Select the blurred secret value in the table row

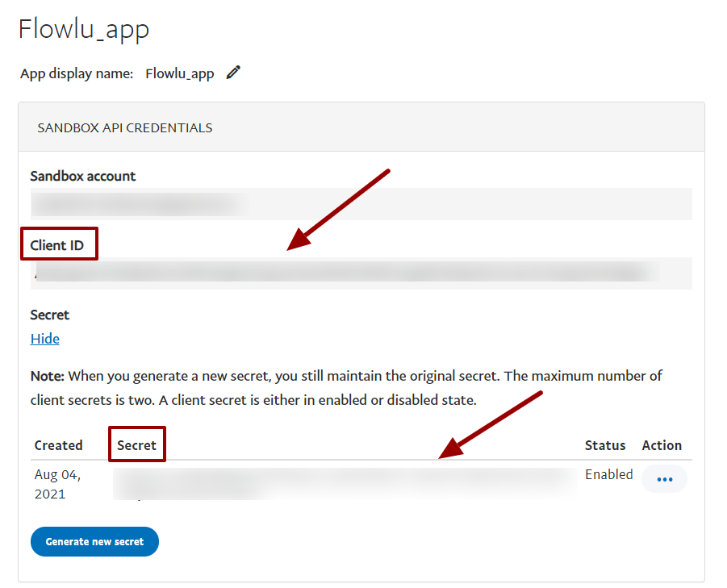345,484
